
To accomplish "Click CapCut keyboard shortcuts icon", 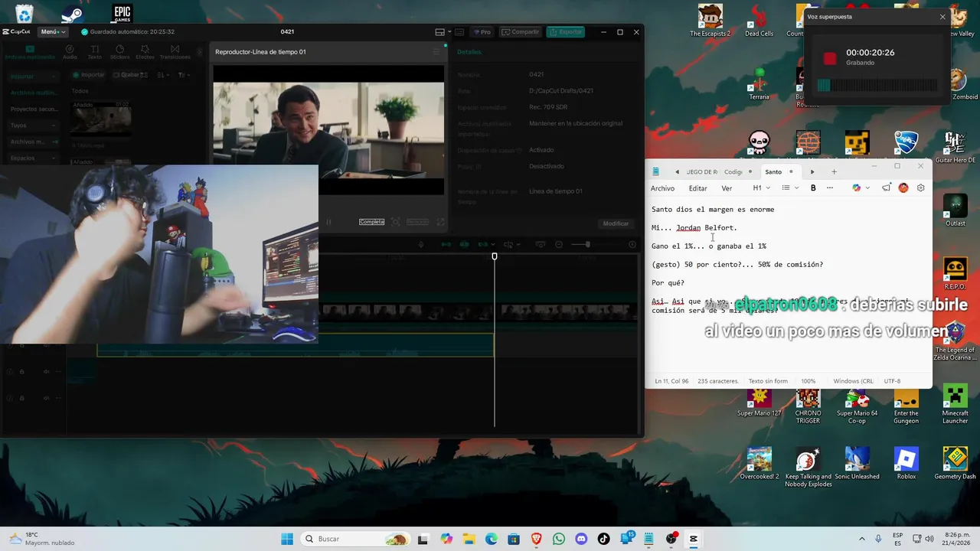I will (459, 32).
